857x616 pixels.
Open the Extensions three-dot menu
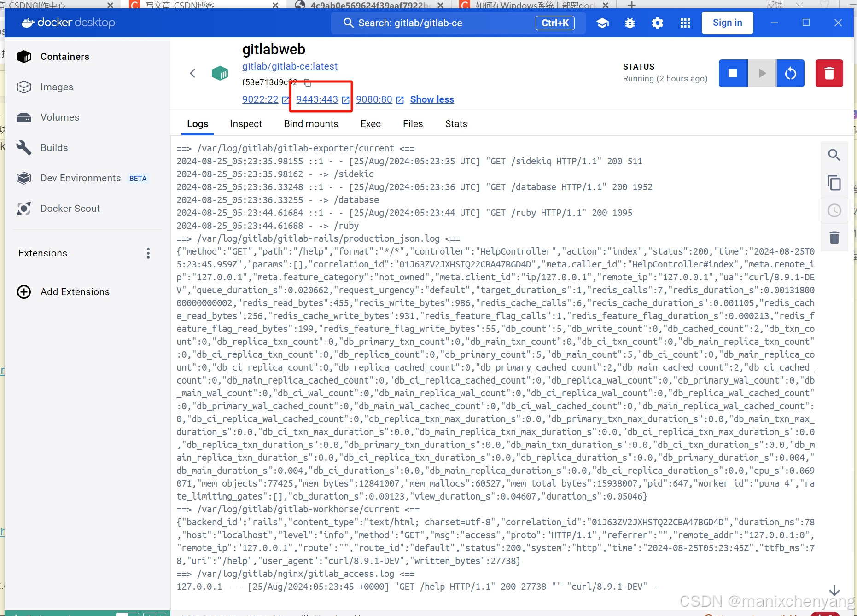[x=148, y=253]
